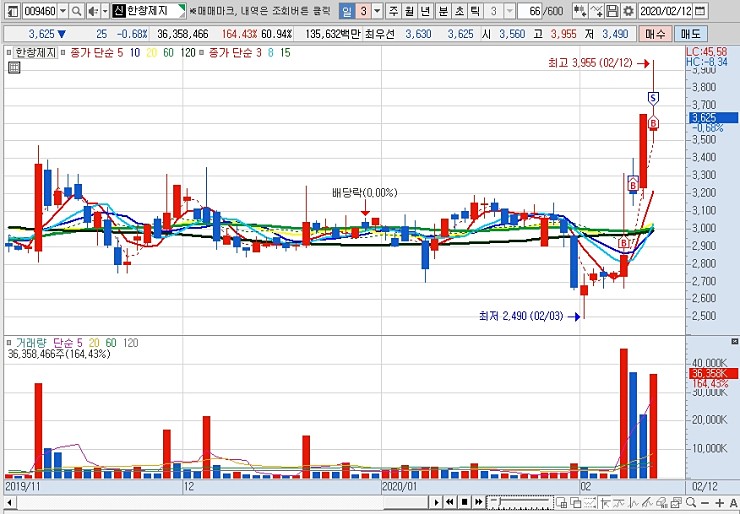This screenshot has width=740, height=514.
Task: Click the B buy marker near the 3,625 candle
Action: point(653,124)
